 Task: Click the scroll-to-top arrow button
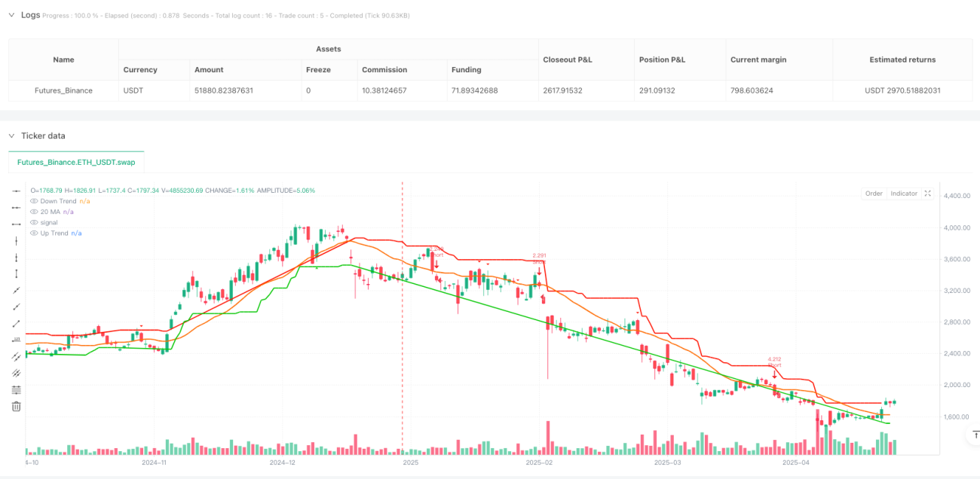coord(975,435)
